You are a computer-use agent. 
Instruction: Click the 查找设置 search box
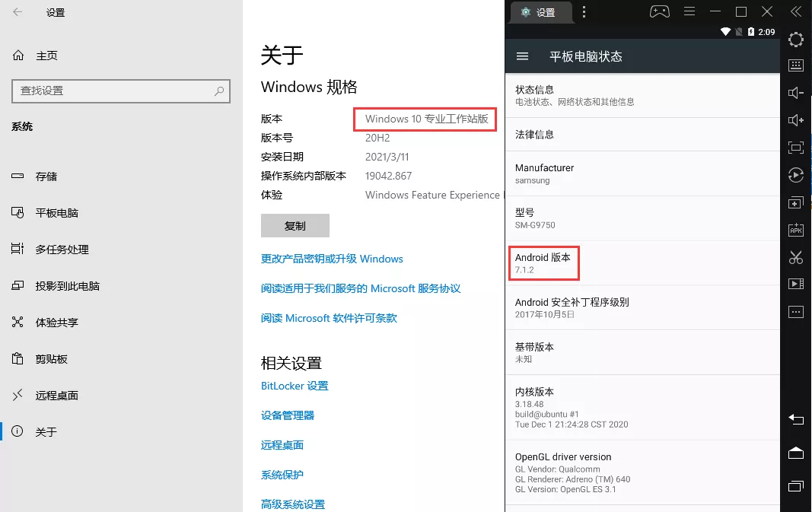point(121,91)
